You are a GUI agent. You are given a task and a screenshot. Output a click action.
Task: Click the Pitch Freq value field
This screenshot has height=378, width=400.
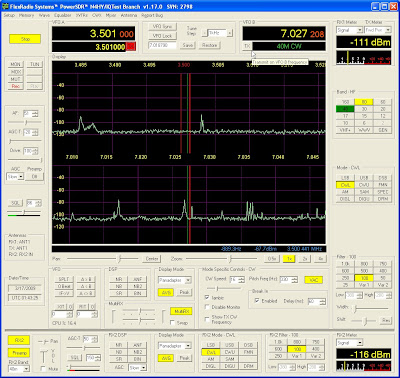pos(289,280)
